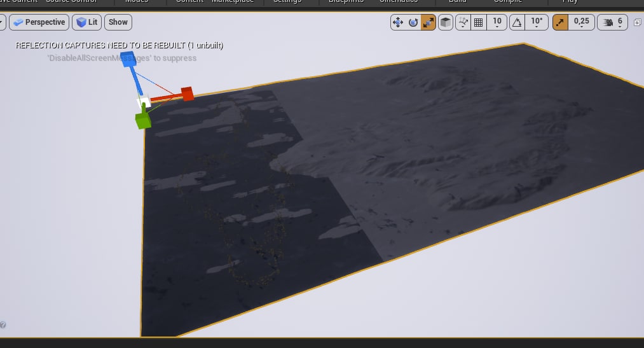The image size is (644, 348).
Task: Toggle grid snapping icon
Action: (x=479, y=22)
